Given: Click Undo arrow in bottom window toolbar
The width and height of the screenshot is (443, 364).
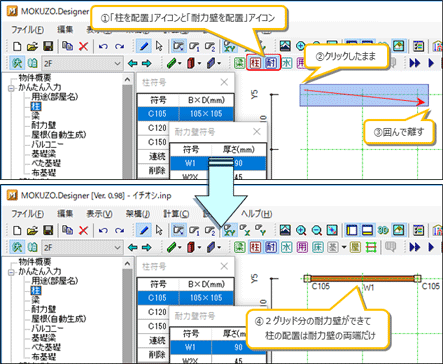Looking at the screenshot, I should click(x=103, y=230).
